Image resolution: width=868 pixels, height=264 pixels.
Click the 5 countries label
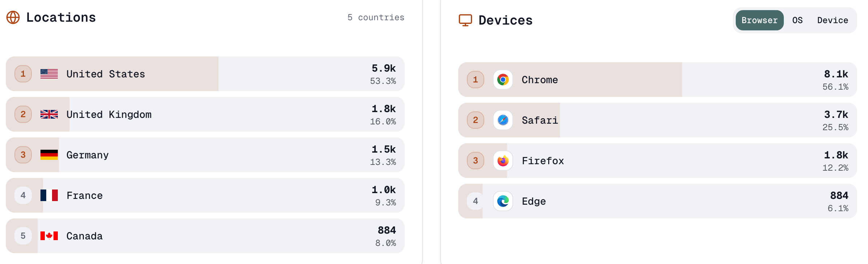(x=376, y=17)
